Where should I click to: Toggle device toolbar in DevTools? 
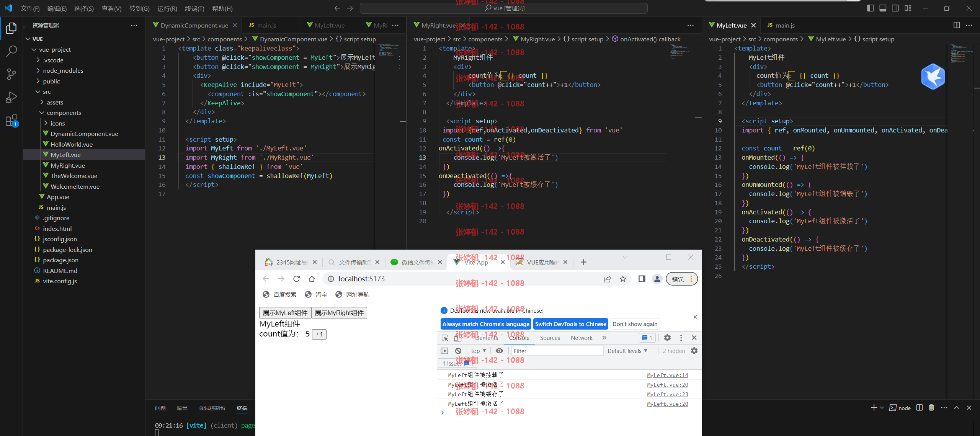457,338
